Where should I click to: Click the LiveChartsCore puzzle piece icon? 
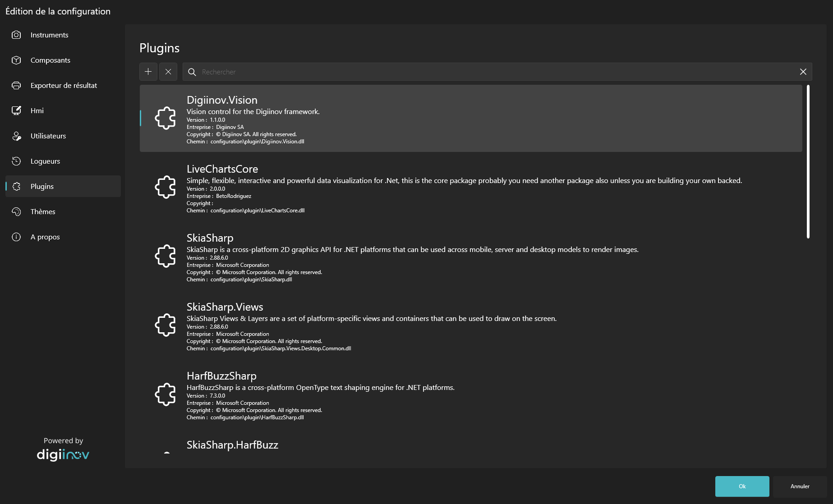point(166,187)
